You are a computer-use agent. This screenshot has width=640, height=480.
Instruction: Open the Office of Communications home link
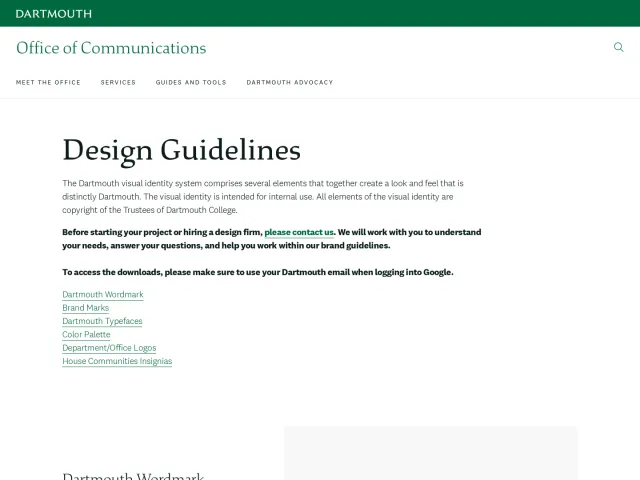point(111,48)
